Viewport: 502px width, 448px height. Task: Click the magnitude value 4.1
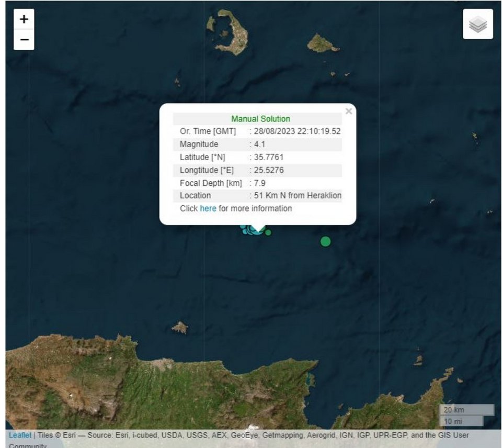259,144
